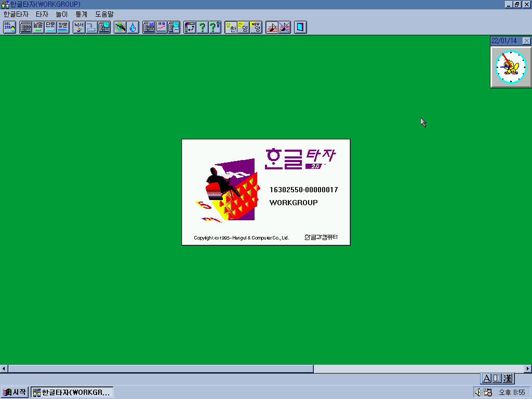Open the DEL/INS user registration icon
Image resolution: width=532 pixels, height=399 pixels.
9,27
